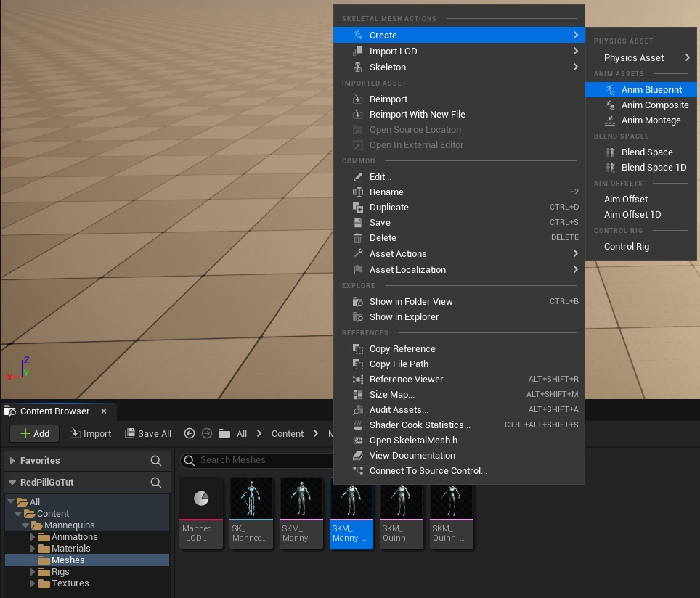Click the Connect To Source Control icon
Image resolution: width=700 pixels, height=598 pixels.
pos(357,471)
